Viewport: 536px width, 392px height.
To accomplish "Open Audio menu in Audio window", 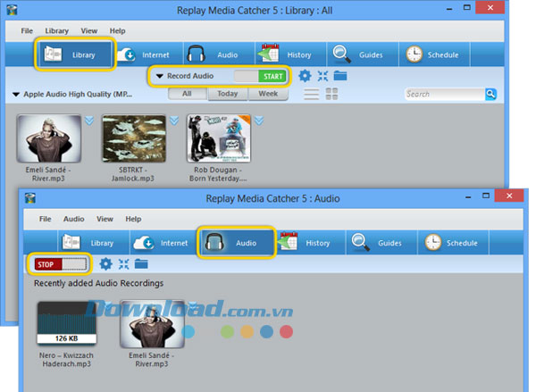I will coord(74,219).
